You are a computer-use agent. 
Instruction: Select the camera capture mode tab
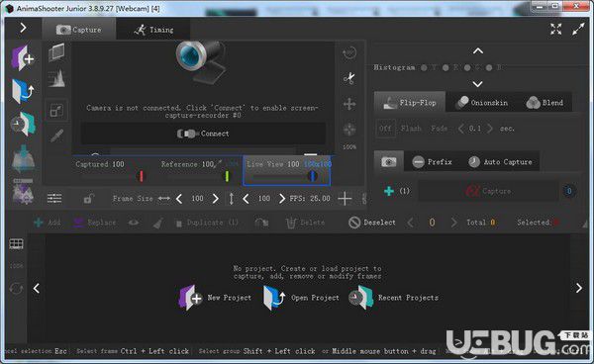tap(389, 161)
